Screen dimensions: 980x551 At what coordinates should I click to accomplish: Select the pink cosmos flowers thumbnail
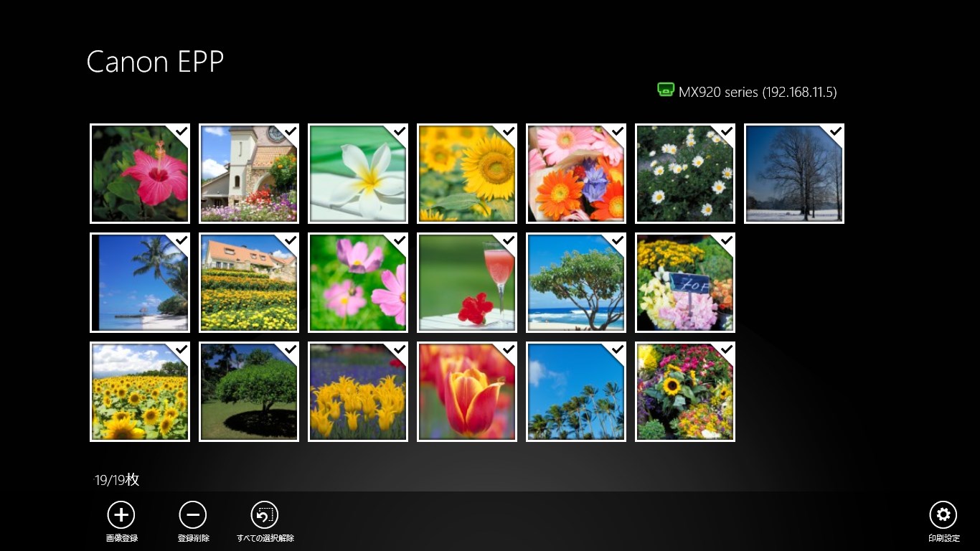click(358, 283)
